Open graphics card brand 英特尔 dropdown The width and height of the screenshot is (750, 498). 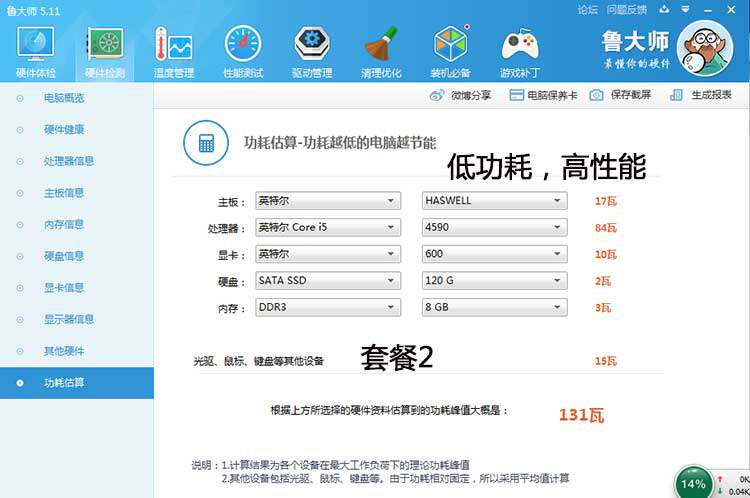328,254
